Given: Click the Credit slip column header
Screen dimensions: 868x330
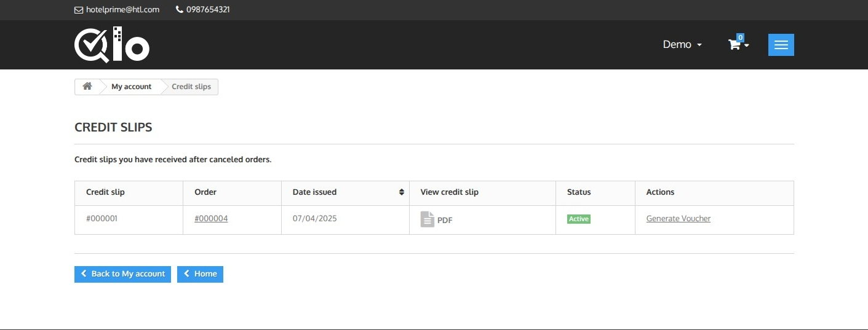Looking at the screenshot, I should tap(129, 193).
